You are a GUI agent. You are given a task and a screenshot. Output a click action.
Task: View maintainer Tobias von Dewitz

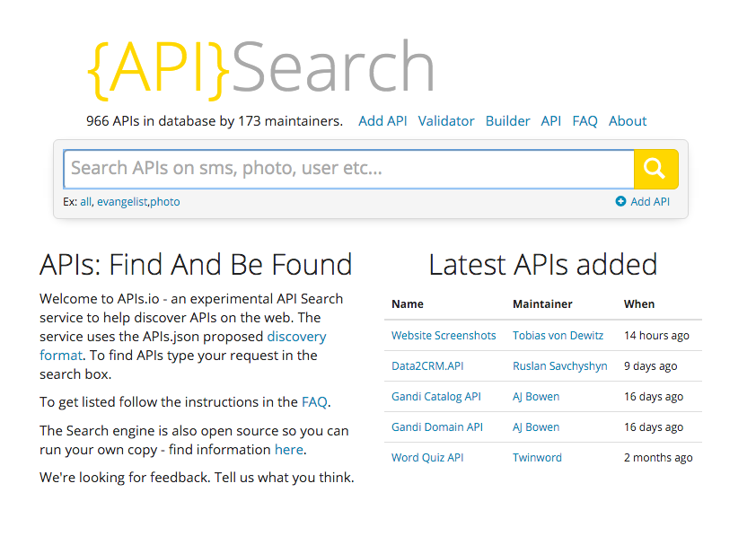(558, 335)
